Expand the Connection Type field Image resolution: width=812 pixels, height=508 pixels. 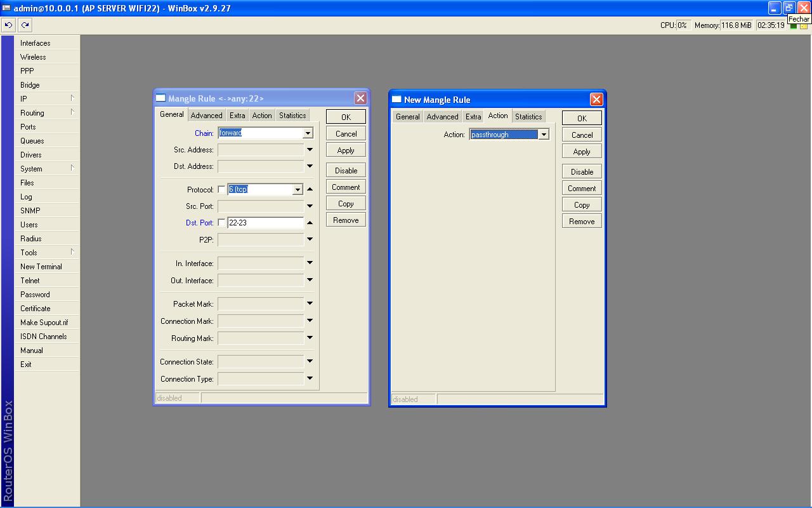tap(310, 378)
